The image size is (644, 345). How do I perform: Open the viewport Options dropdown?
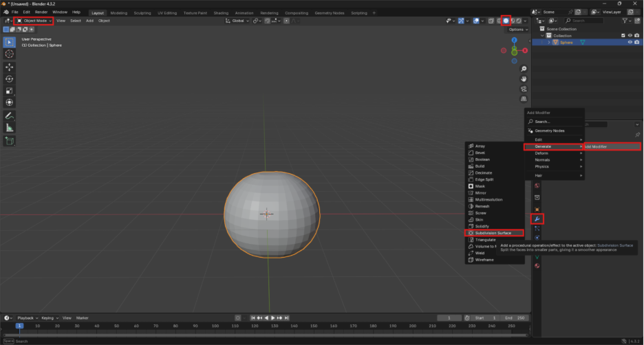[518, 30]
